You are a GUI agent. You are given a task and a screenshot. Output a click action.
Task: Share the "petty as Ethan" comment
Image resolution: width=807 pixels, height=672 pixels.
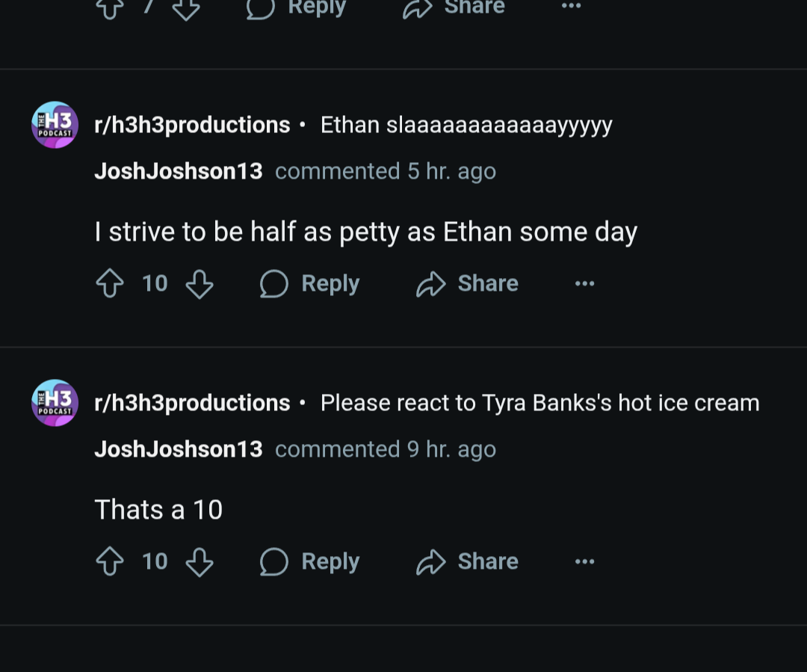click(467, 284)
